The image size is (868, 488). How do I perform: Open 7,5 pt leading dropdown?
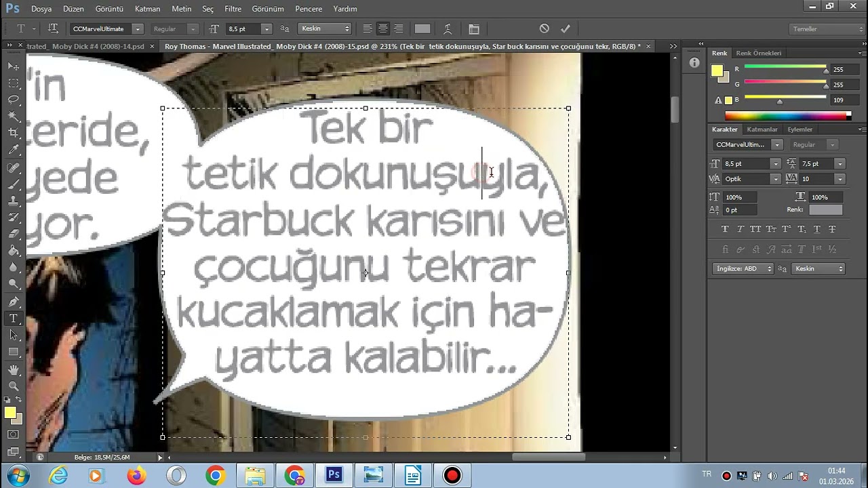coord(840,163)
